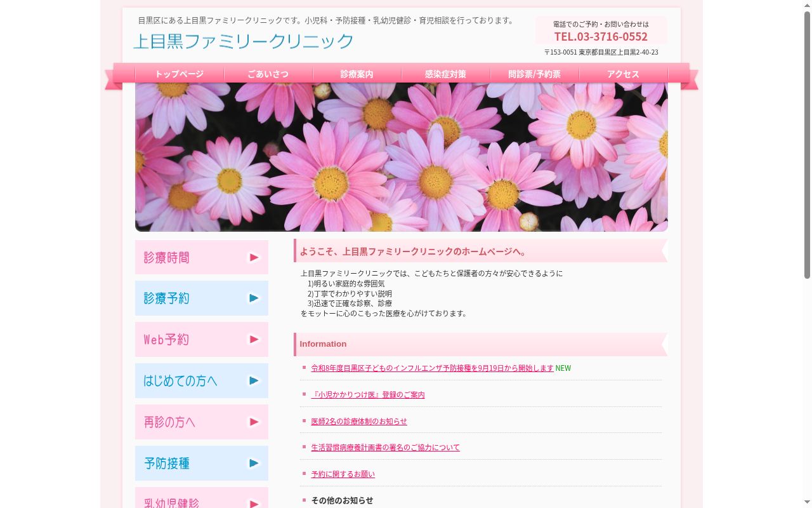Open the 医師2名の診療体制のお知らせ link

tap(359, 422)
